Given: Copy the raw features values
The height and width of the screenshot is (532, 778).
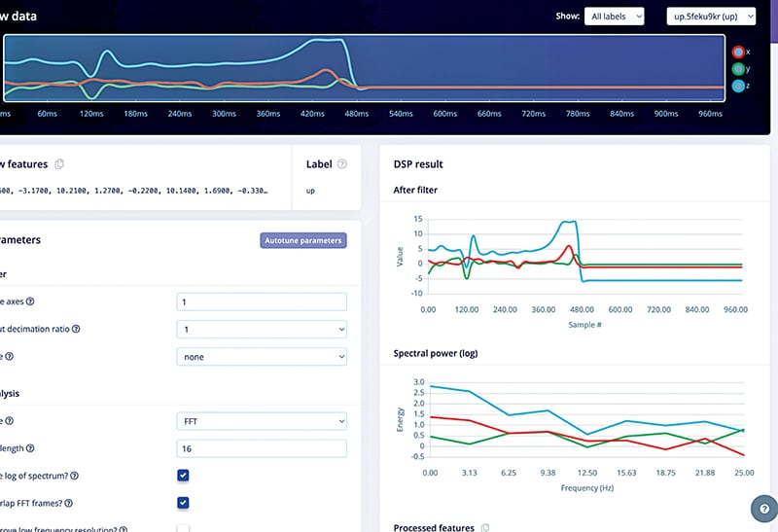Looking at the screenshot, I should click(x=60, y=164).
